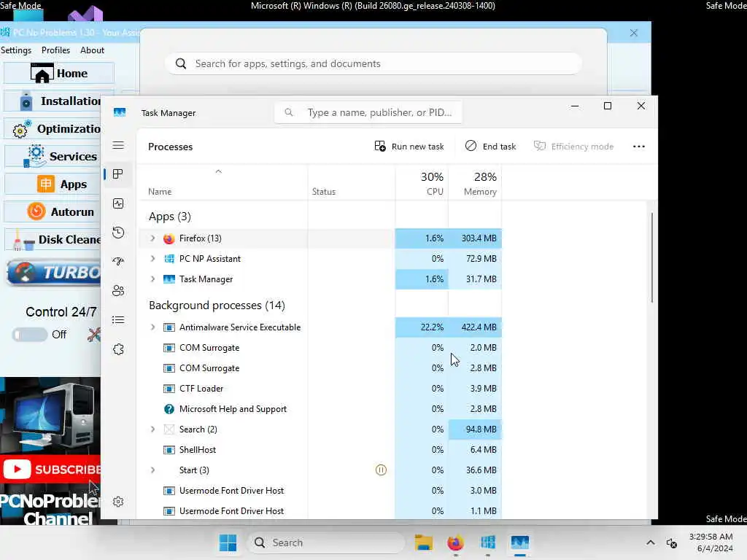Expand the Search (2) process group
This screenshot has height=560, width=747.
tap(152, 429)
